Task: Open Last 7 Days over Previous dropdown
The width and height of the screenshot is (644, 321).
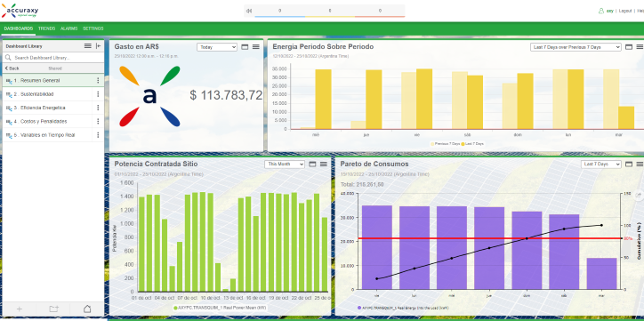Action: click(576, 47)
